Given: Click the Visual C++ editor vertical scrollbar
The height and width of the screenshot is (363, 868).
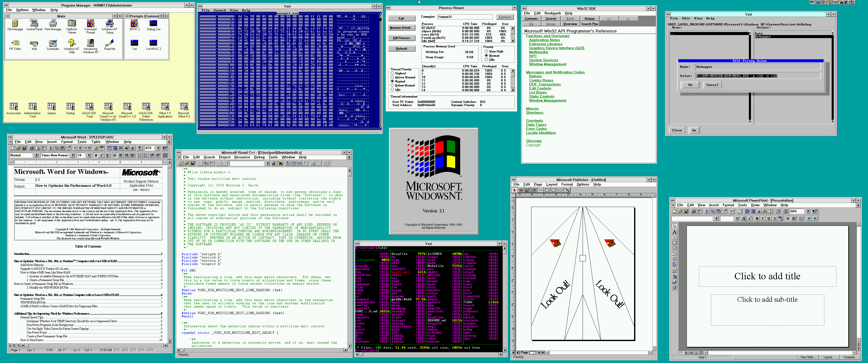Looking at the screenshot, I should pyautogui.click(x=349, y=258).
